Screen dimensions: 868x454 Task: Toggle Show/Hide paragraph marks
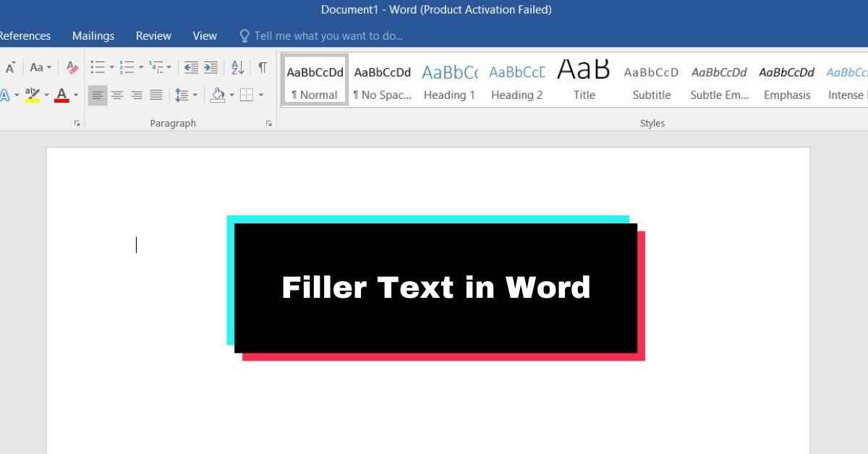(x=263, y=68)
